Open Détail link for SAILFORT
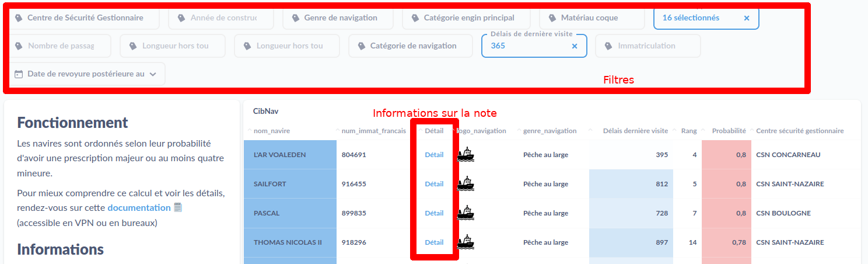868x264 pixels. point(434,184)
